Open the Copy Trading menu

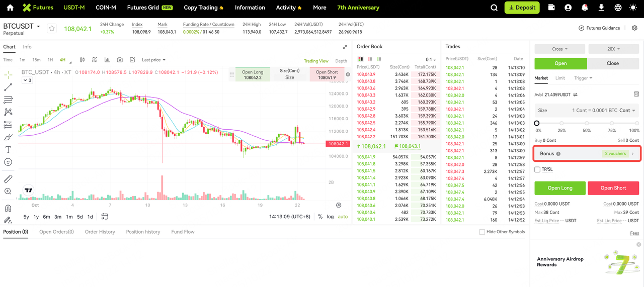(204, 8)
